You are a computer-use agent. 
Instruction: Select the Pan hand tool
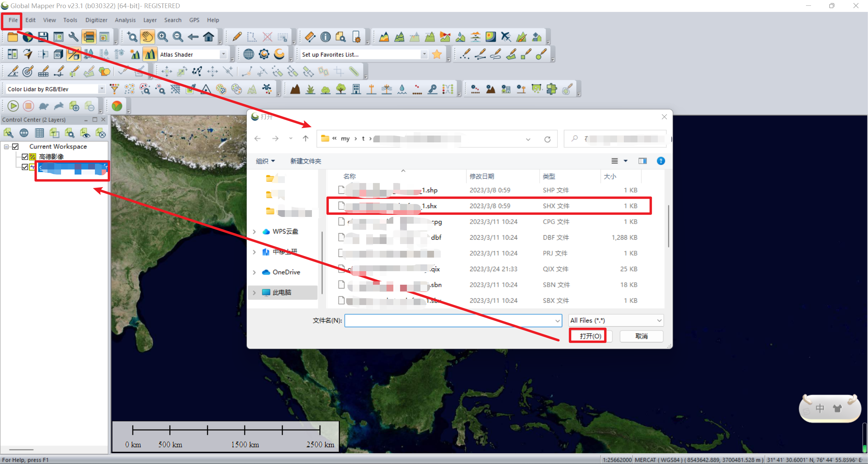(147, 37)
